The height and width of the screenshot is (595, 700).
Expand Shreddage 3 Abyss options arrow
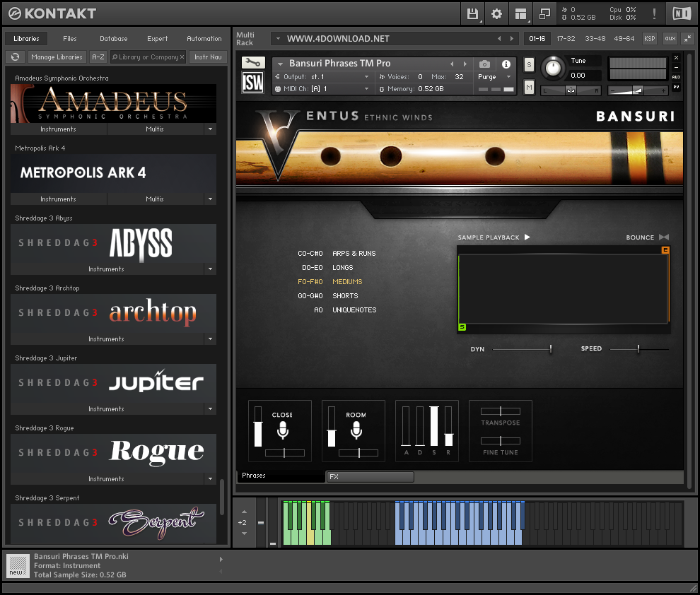[210, 269]
